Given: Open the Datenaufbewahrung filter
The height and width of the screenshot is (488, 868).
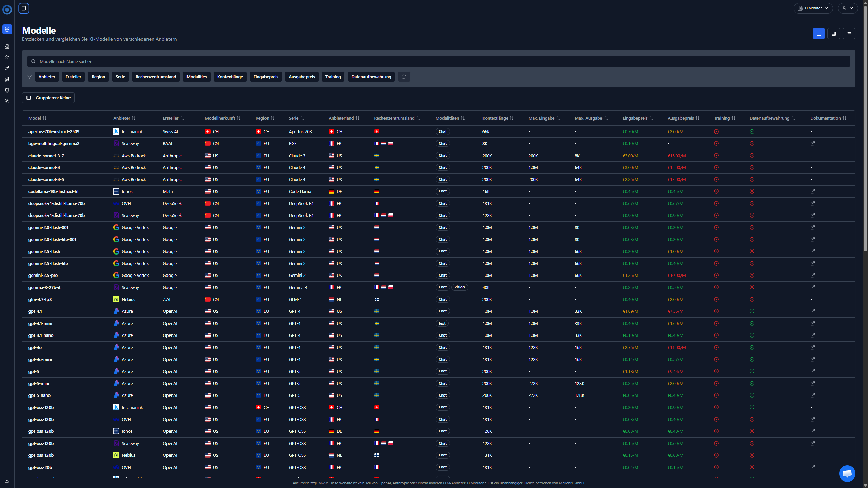Looking at the screenshot, I should click(371, 77).
